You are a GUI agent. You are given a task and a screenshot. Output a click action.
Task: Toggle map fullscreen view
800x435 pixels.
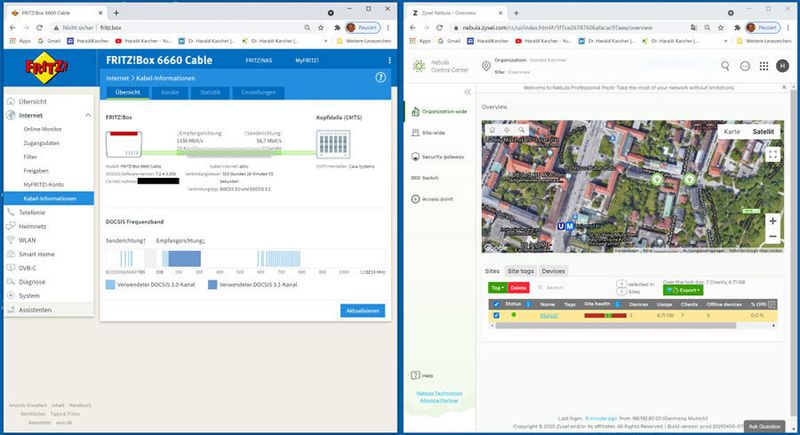(x=772, y=154)
